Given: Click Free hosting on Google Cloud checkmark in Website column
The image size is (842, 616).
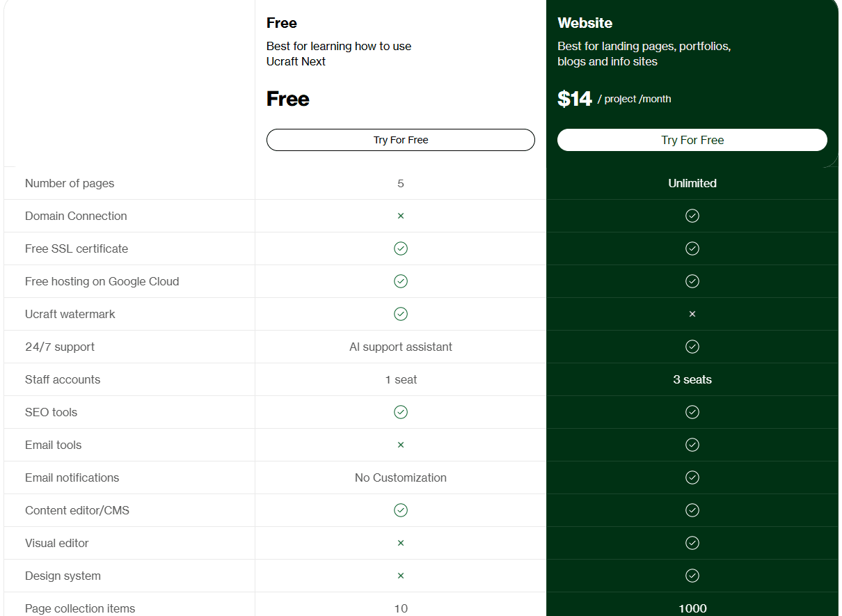Looking at the screenshot, I should point(692,281).
